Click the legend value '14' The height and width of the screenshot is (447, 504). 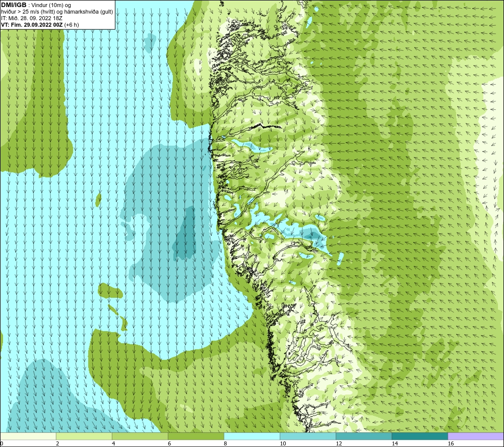tap(395, 443)
